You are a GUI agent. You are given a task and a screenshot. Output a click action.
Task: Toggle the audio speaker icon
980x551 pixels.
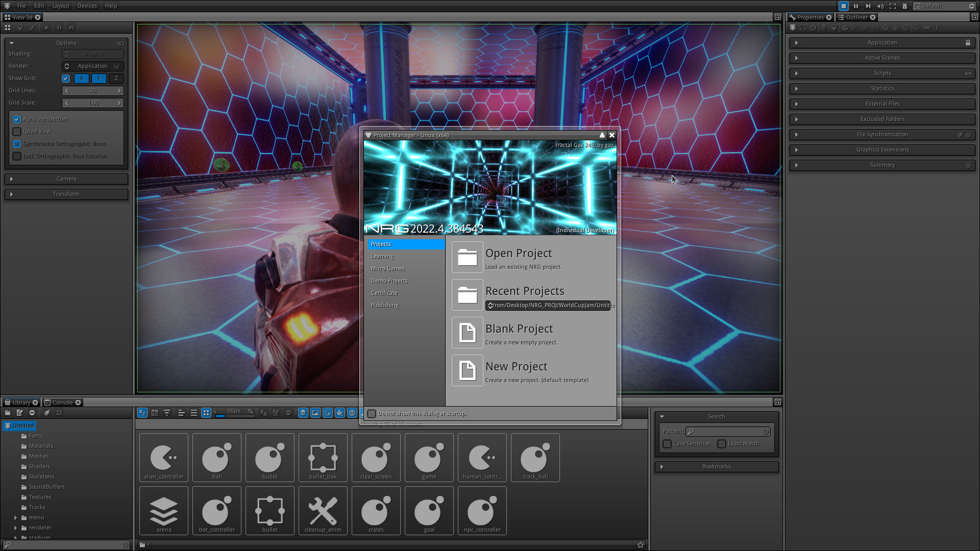coord(880,6)
